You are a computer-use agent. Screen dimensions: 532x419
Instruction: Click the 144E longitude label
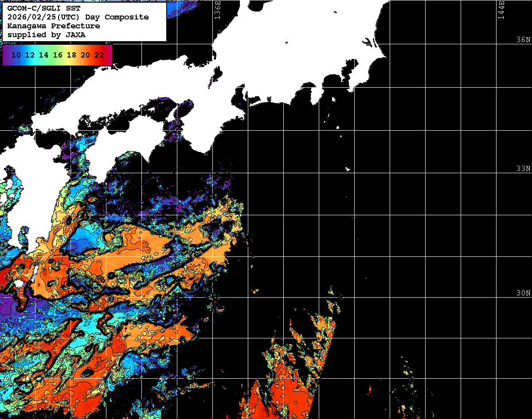pos(501,10)
